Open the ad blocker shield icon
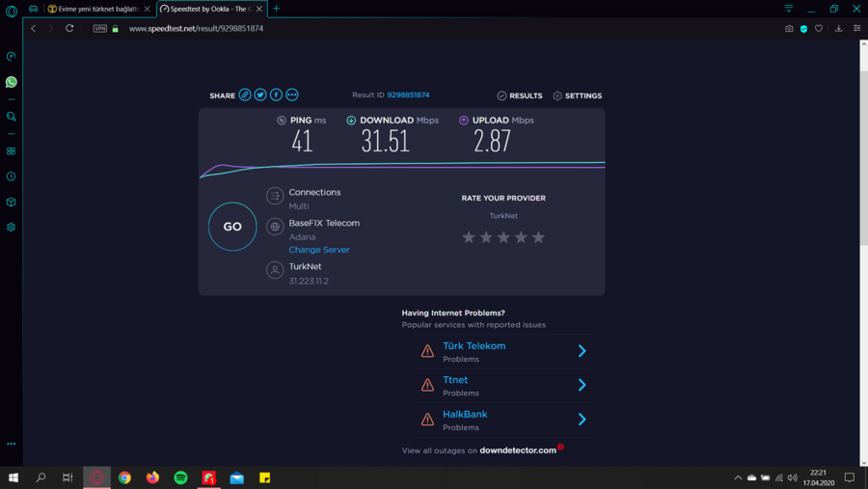Viewport: 868px width, 489px height. (803, 28)
